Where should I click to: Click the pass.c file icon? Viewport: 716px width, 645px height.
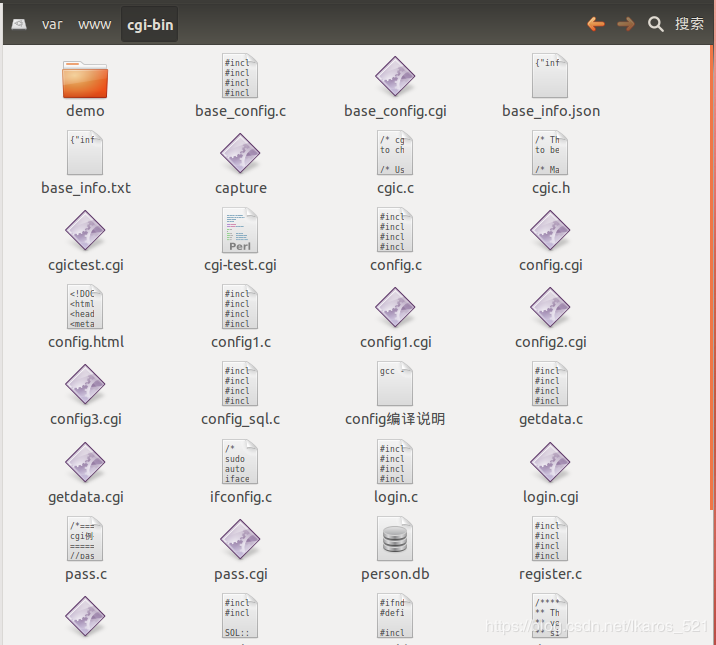point(85,539)
